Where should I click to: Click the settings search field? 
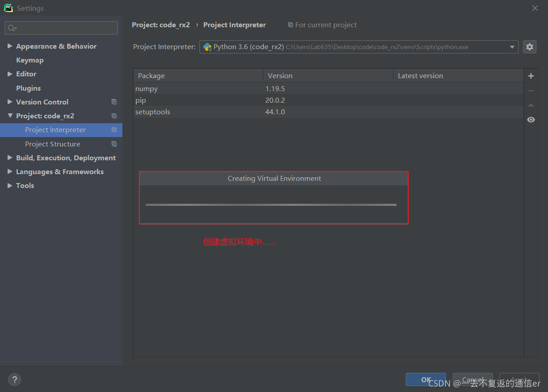click(61, 28)
